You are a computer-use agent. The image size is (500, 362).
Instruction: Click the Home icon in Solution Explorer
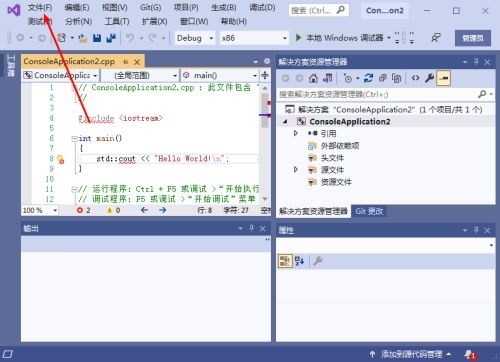point(313,78)
